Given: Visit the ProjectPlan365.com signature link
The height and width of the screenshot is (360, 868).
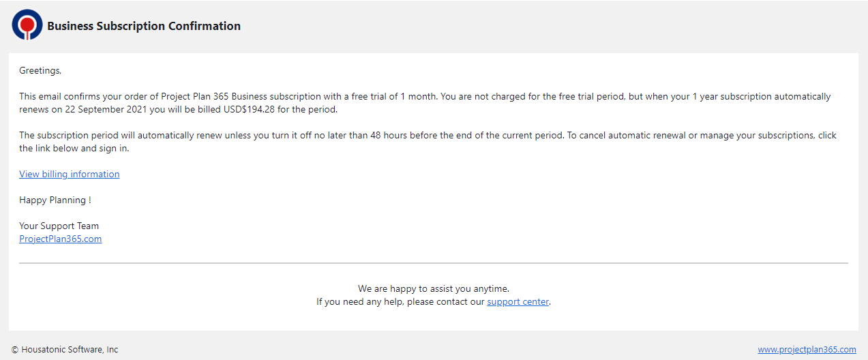Looking at the screenshot, I should click(x=60, y=239).
